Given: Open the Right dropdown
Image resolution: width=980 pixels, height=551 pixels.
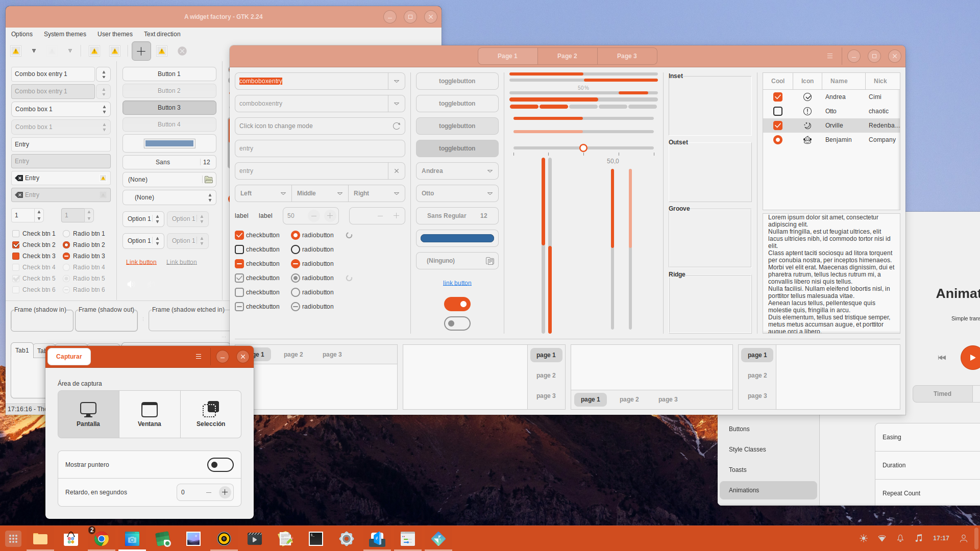Looking at the screenshot, I should click(377, 193).
